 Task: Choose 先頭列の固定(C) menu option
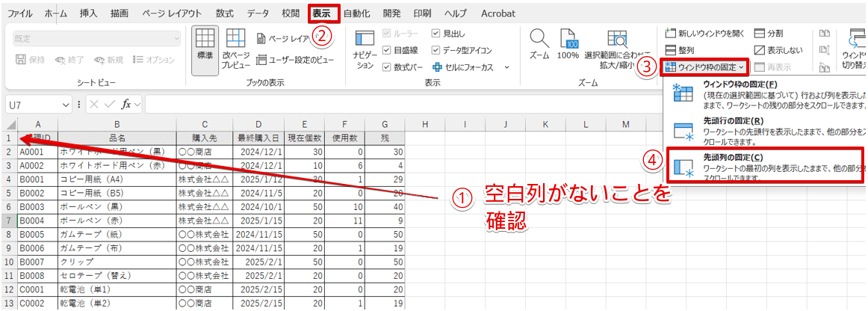pos(766,166)
